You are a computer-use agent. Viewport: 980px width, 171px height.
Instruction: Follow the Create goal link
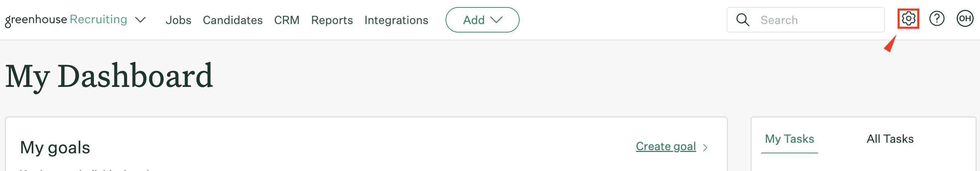(x=666, y=146)
